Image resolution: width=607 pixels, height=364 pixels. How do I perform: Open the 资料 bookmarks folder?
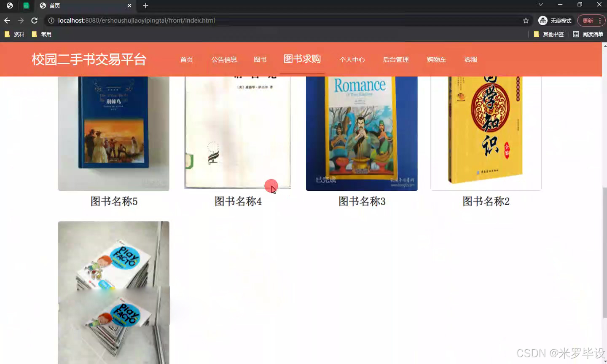coord(14,35)
